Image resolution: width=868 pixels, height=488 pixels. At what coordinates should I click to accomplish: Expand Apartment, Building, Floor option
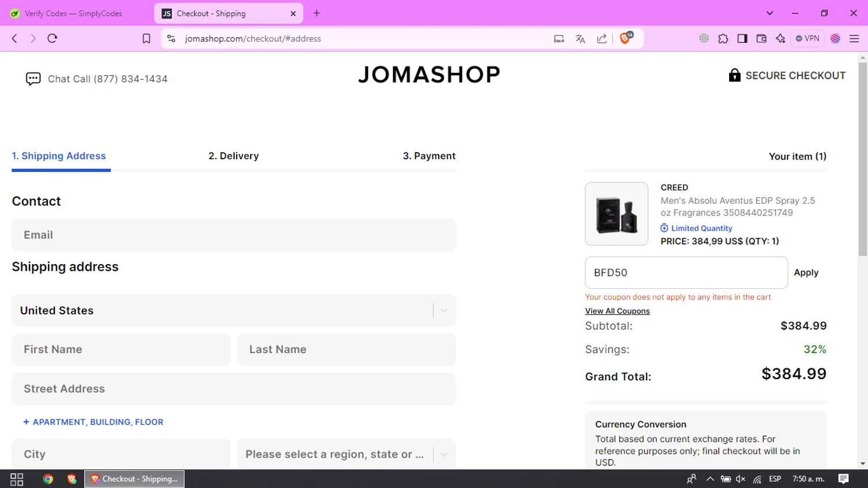(93, 422)
